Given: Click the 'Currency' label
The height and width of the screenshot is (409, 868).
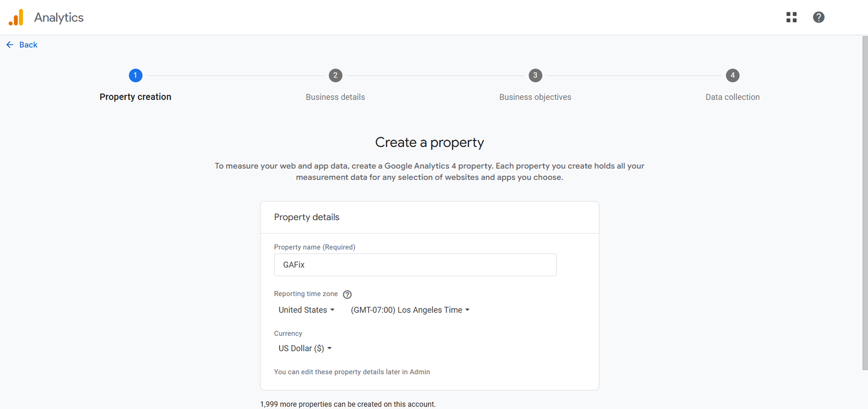Looking at the screenshot, I should 288,333.
